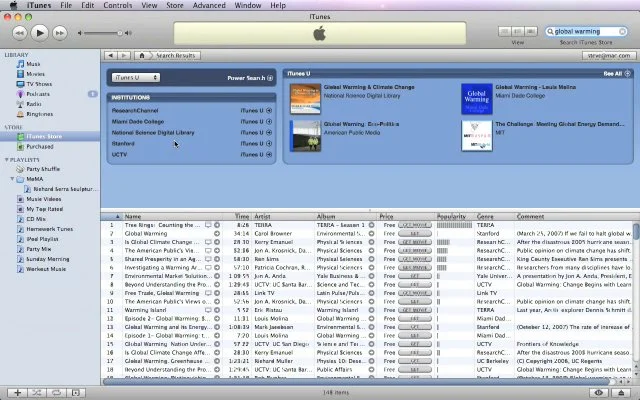640x400 pixels.
Task: Sort by the Popularity column
Action: (x=455, y=216)
